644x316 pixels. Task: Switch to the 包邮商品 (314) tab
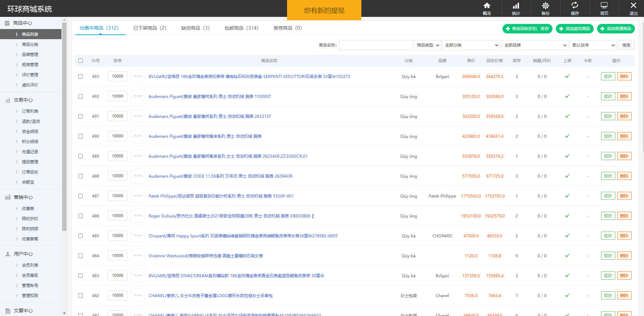(x=241, y=28)
